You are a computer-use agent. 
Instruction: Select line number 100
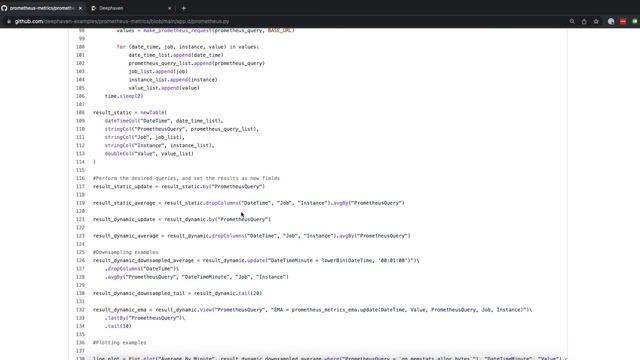click(x=80, y=47)
